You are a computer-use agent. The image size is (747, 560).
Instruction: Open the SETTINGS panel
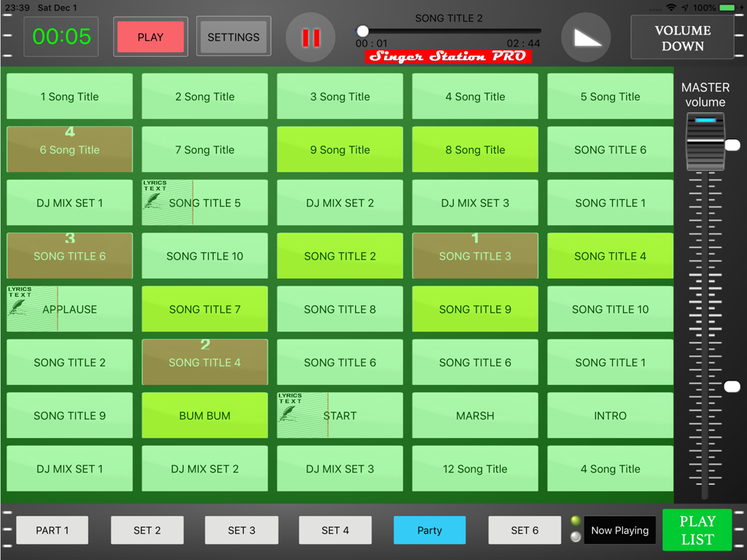233,36
